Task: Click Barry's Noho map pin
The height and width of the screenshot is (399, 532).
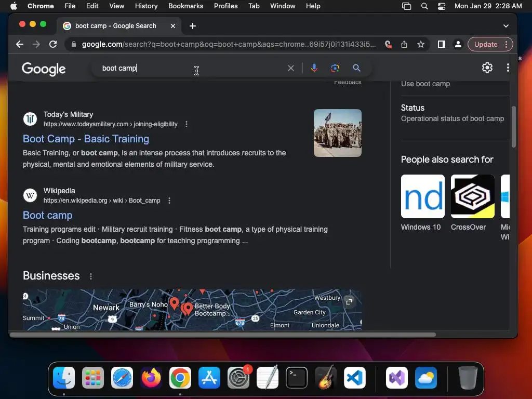Action: click(174, 303)
